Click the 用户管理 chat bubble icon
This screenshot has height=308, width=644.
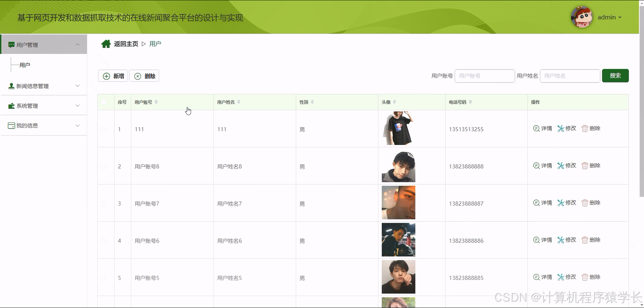11,45
